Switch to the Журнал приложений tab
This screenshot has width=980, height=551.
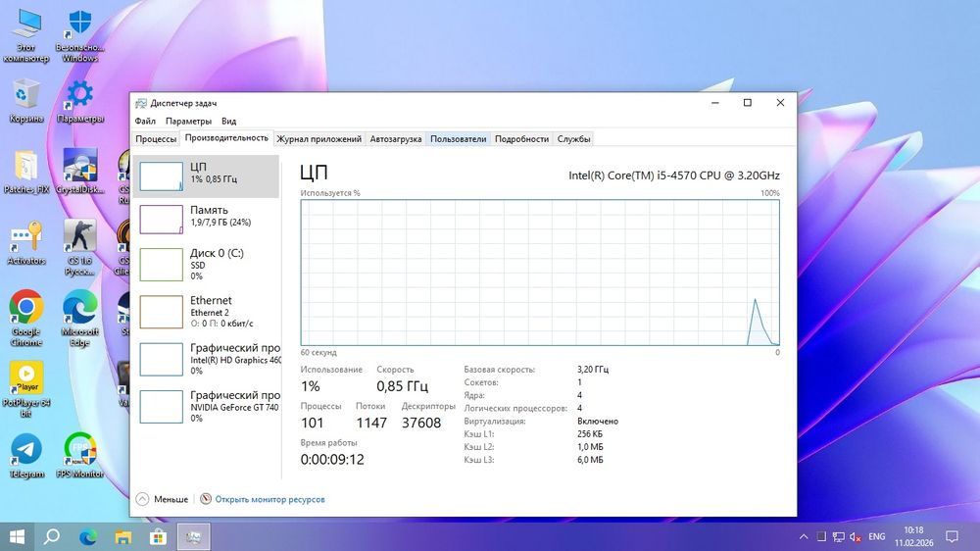point(318,139)
